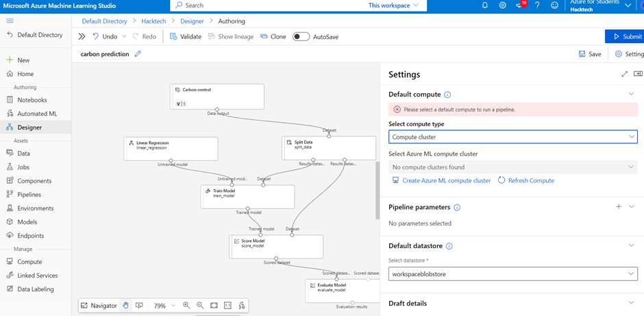Reset canvas zoom to 1:1

pyautogui.click(x=227, y=305)
